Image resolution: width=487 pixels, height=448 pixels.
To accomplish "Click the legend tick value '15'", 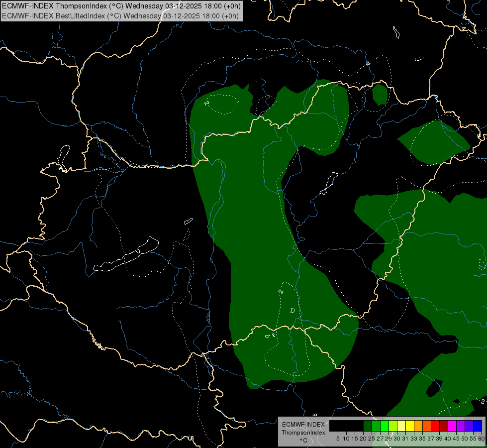I will pyautogui.click(x=355, y=439).
